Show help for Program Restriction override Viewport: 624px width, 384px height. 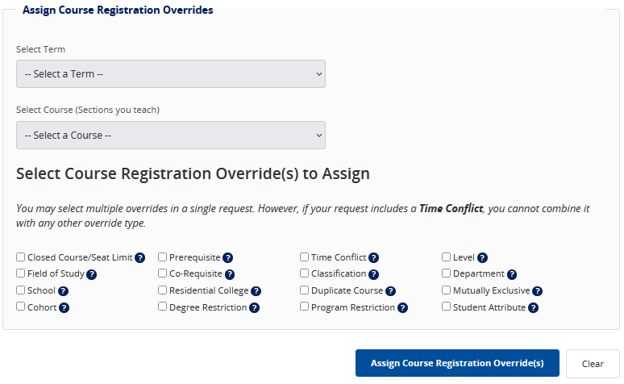pos(402,308)
